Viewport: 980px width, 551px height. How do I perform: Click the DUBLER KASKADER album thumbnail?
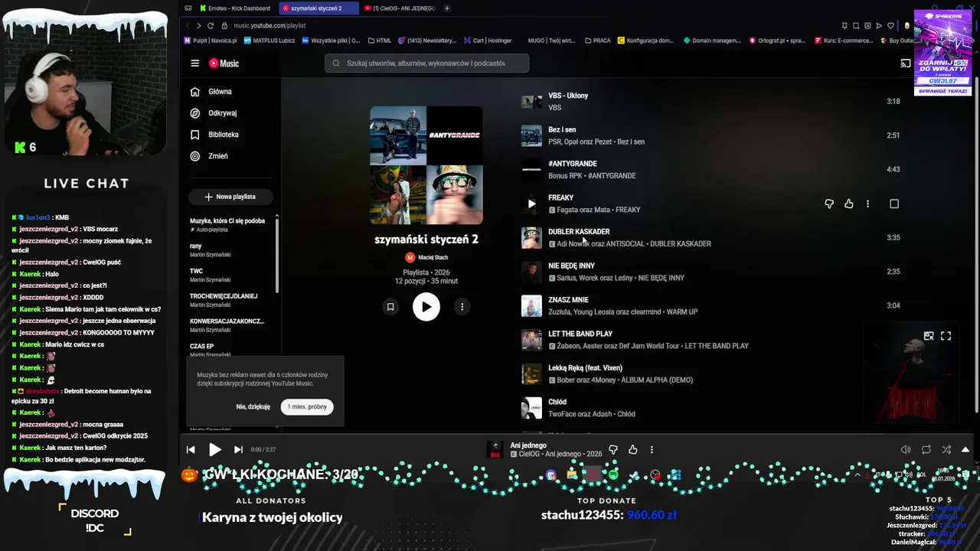tap(531, 238)
